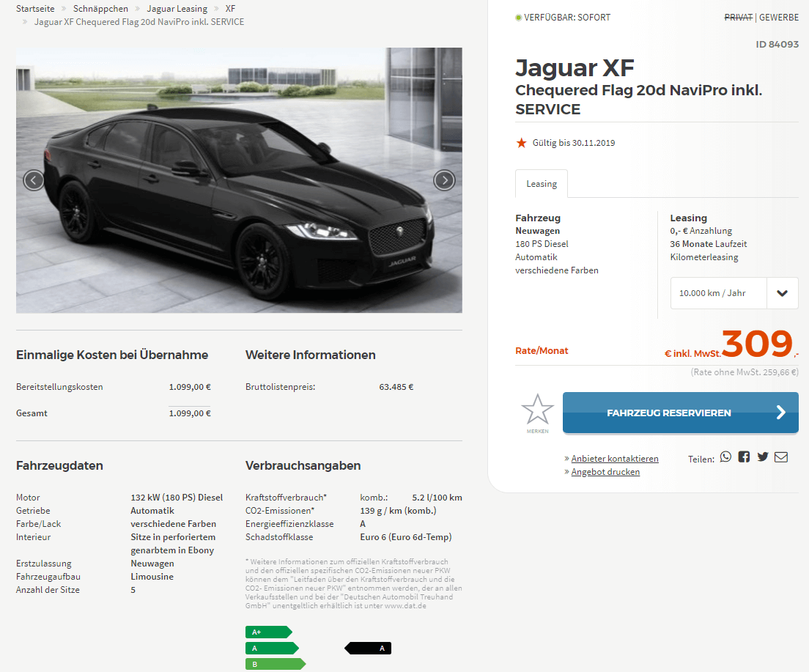This screenshot has width=809, height=672.
Task: Click the A+ efficiency class bar
Action: pyautogui.click(x=268, y=632)
